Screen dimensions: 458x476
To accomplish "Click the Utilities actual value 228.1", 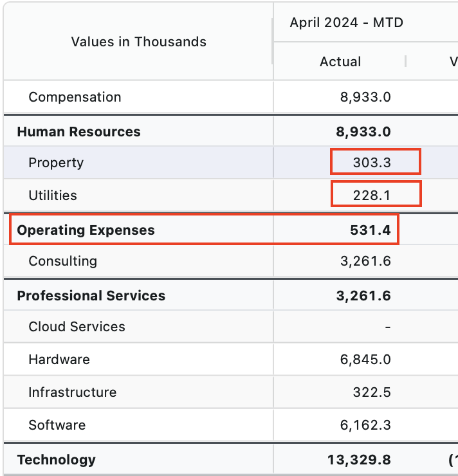I will (x=372, y=196).
